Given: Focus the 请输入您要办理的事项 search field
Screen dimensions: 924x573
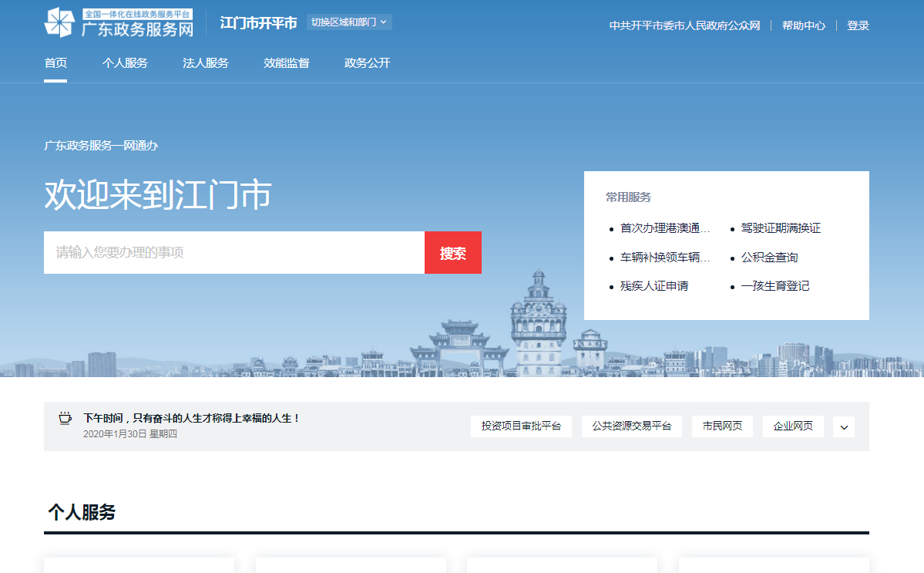Looking at the screenshot, I should [234, 252].
